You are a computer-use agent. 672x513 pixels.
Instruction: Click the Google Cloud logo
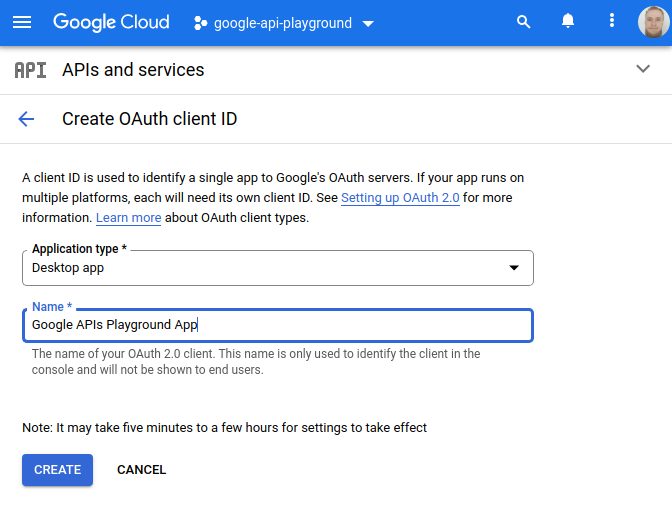tap(111, 22)
